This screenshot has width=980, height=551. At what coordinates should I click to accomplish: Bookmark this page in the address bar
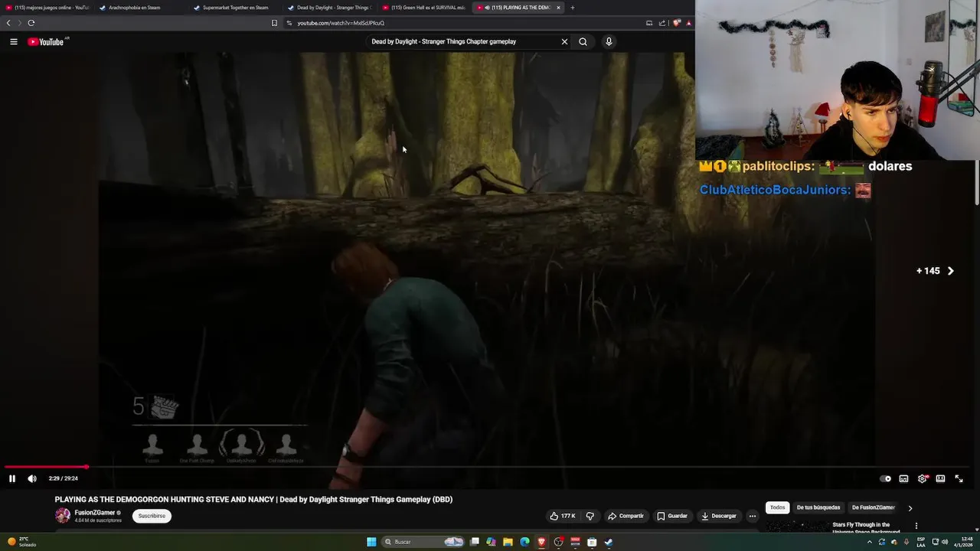(274, 23)
